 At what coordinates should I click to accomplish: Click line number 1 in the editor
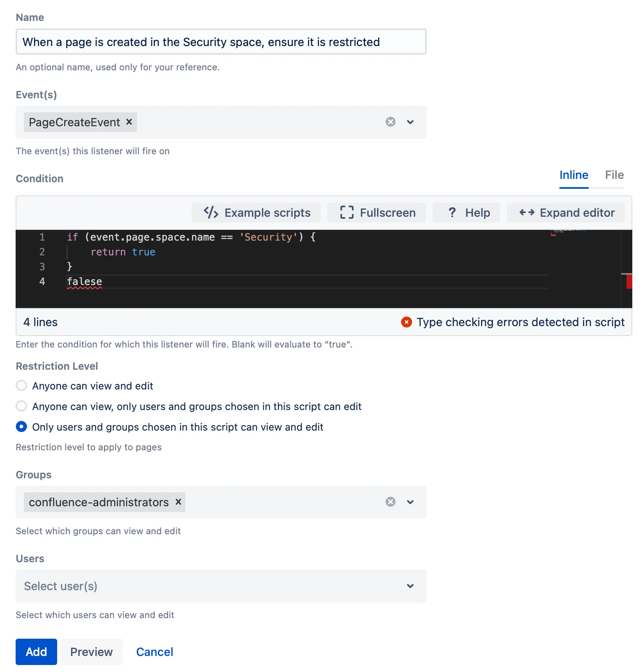[42, 237]
